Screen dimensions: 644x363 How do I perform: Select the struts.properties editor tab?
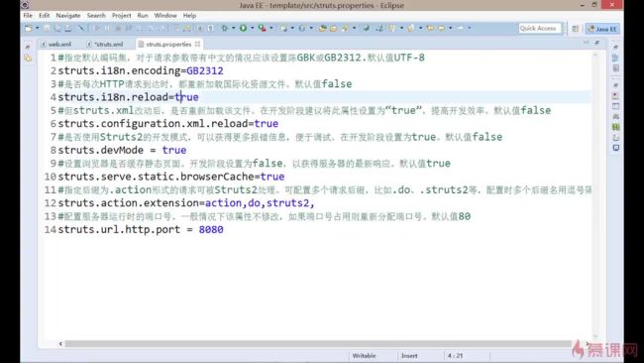[x=168, y=44]
